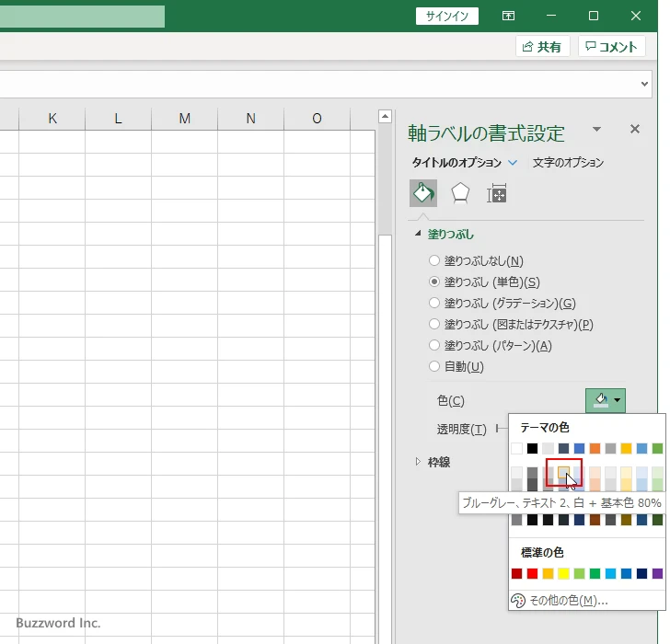Open the Size & Properties tab icon

point(497,193)
